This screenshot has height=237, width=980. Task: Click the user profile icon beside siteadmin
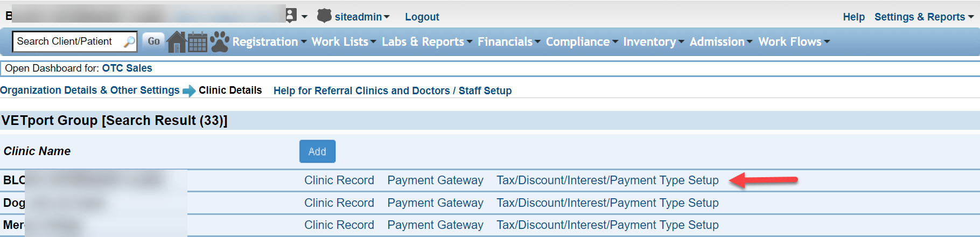291,16
